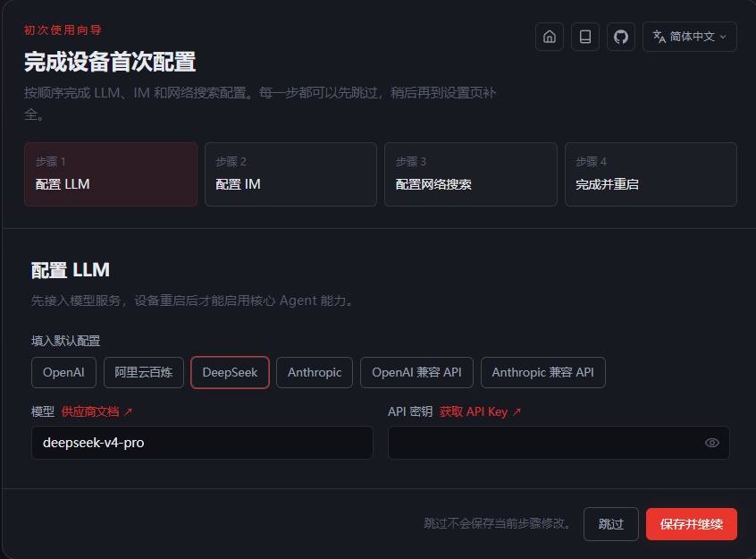
Task: Choose the Anthropic preset
Action: tap(315, 372)
